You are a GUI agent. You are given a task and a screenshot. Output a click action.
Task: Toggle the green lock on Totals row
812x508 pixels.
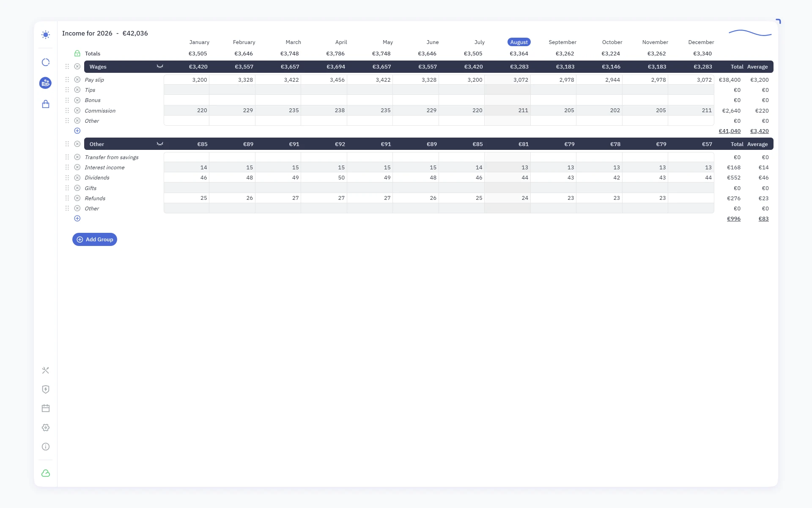coord(77,53)
